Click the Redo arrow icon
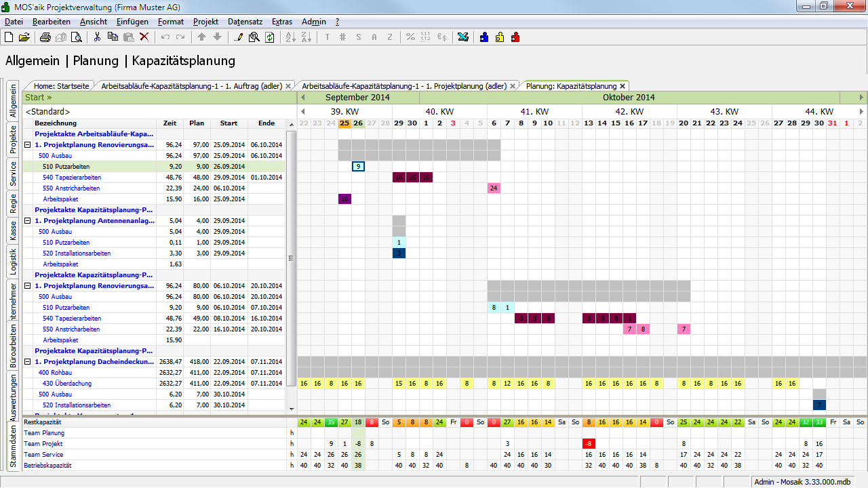The height and width of the screenshot is (488, 868). tap(180, 37)
